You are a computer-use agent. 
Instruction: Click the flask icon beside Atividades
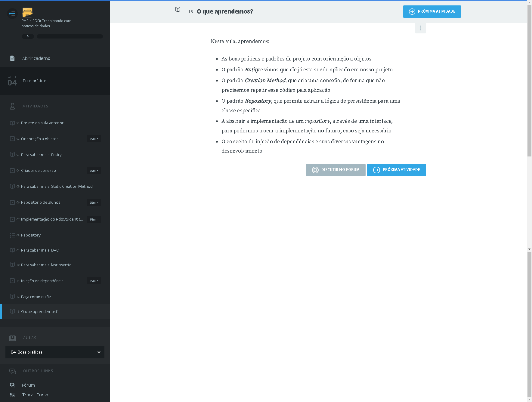[12, 106]
